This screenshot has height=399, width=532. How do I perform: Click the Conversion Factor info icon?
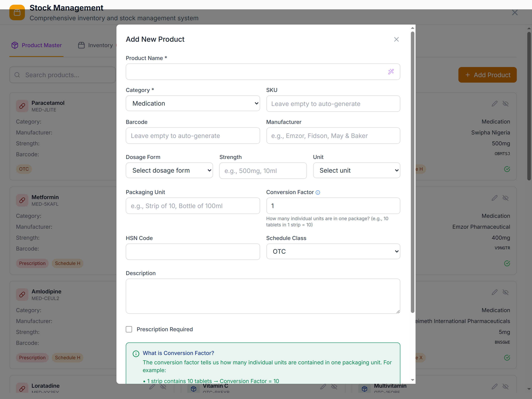[x=318, y=192]
